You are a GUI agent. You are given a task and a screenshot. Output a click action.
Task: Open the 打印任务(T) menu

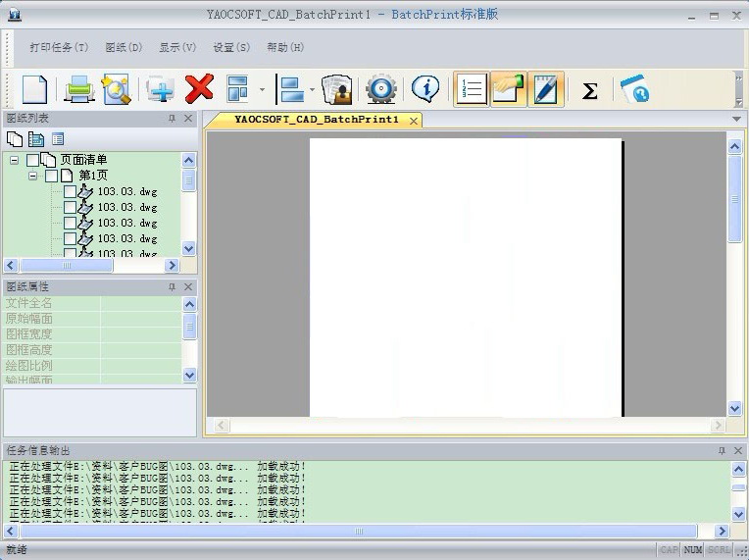(x=59, y=47)
